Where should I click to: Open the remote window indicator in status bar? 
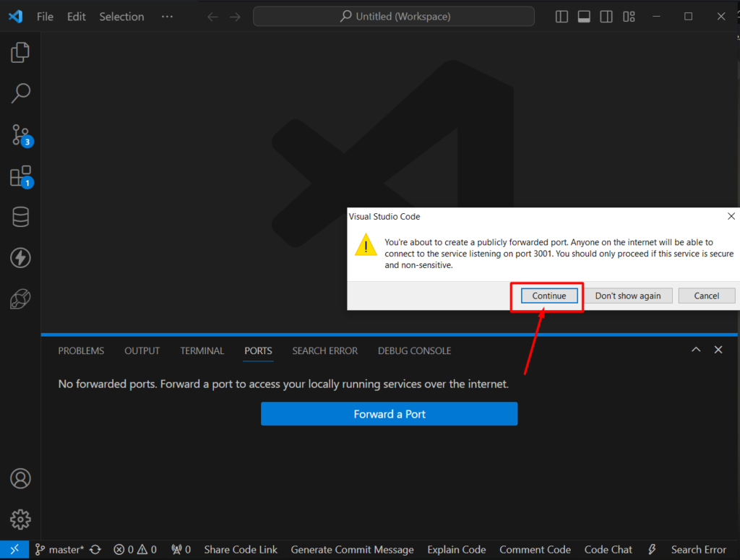click(x=14, y=550)
